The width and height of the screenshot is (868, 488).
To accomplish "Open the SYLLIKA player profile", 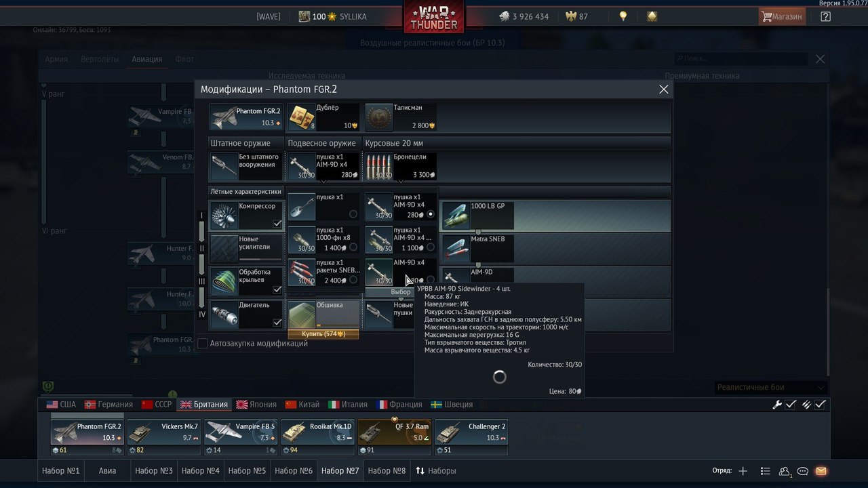I will [x=353, y=16].
